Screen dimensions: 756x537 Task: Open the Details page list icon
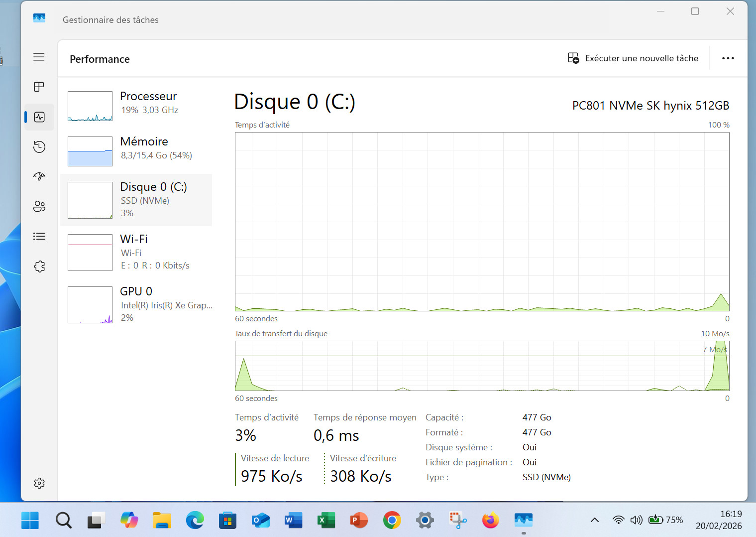(39, 236)
